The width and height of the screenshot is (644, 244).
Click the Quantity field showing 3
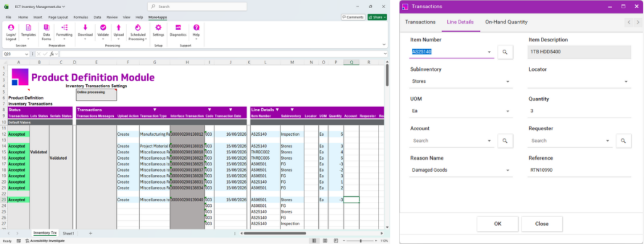point(579,111)
